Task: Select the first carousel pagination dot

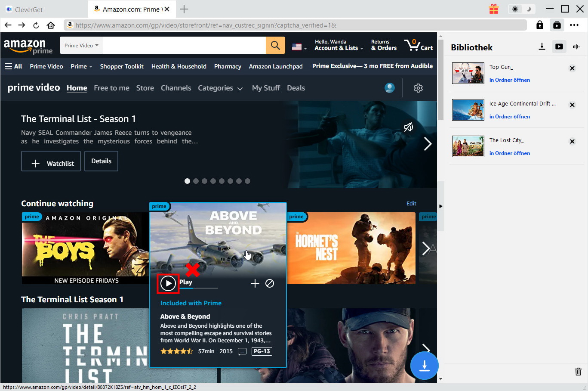Action: click(187, 181)
